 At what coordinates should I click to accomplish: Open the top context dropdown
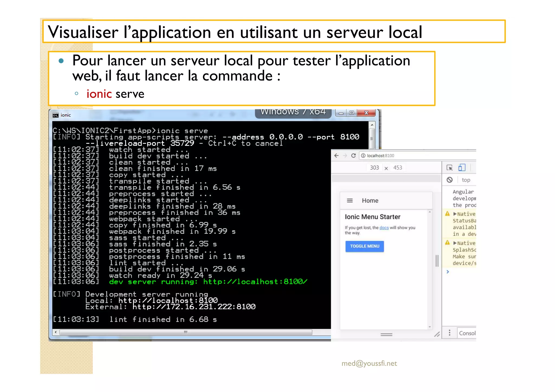click(466, 180)
